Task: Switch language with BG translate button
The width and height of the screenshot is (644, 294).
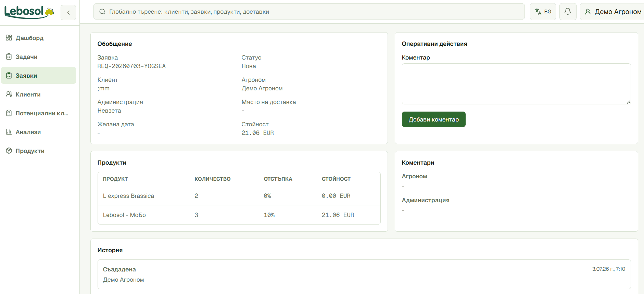Action: pos(543,12)
